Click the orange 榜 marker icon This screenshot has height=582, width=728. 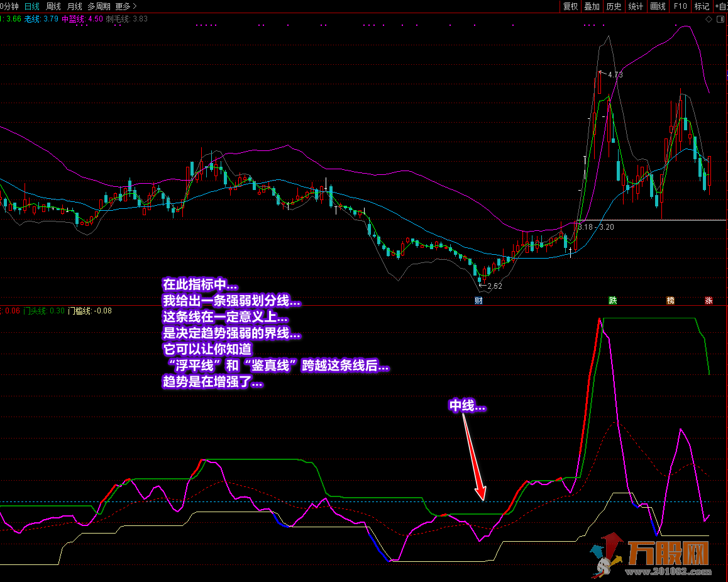point(670,301)
